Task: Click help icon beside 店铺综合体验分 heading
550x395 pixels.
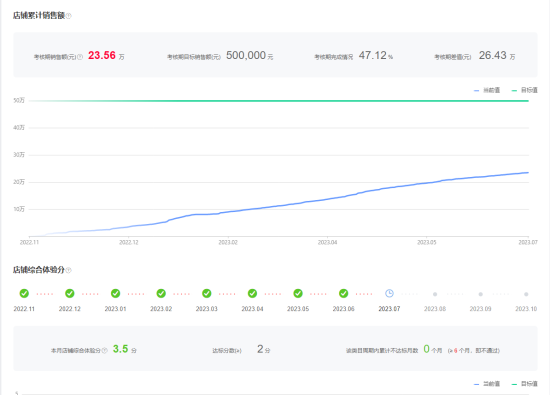Action: 69,270
